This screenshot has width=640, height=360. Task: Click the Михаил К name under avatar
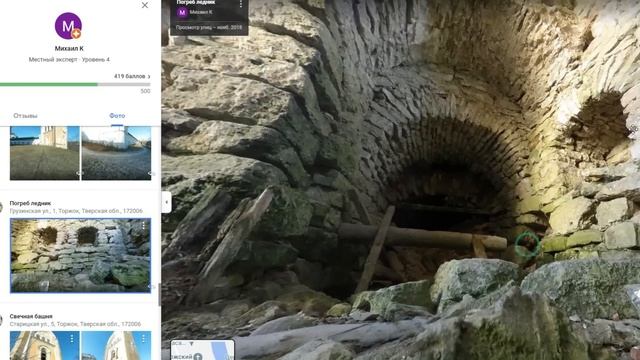tap(69, 48)
